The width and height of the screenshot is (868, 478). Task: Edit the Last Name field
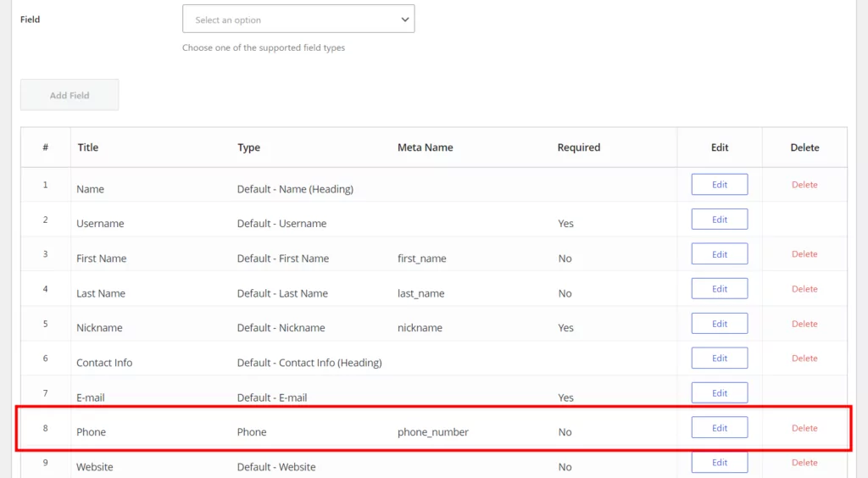[x=719, y=289]
